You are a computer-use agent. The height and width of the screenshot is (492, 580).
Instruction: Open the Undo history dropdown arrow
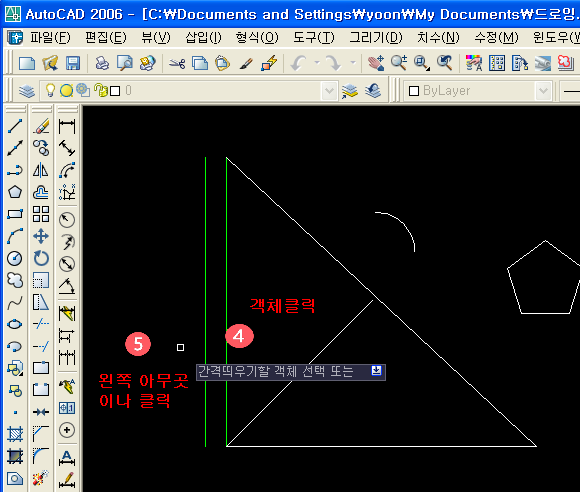pos(317,63)
